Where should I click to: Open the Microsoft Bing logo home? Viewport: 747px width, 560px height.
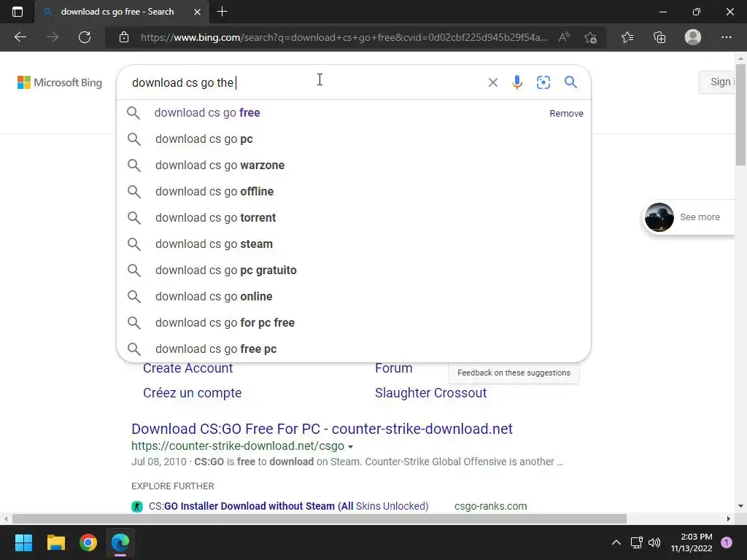point(60,82)
